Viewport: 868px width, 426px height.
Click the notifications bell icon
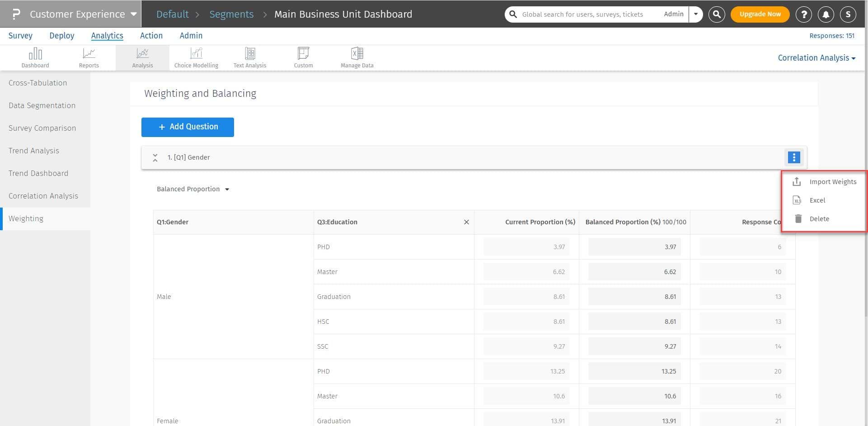826,14
